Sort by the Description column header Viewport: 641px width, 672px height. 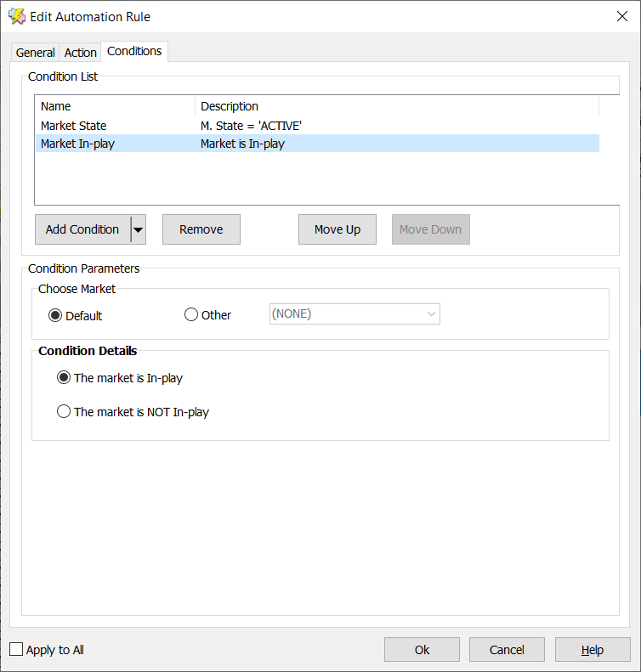tap(396, 106)
